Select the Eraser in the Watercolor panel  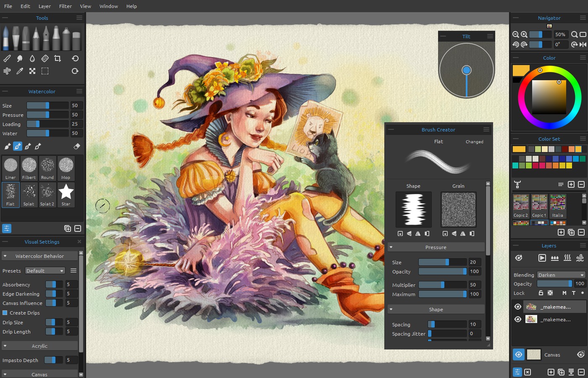tap(77, 146)
